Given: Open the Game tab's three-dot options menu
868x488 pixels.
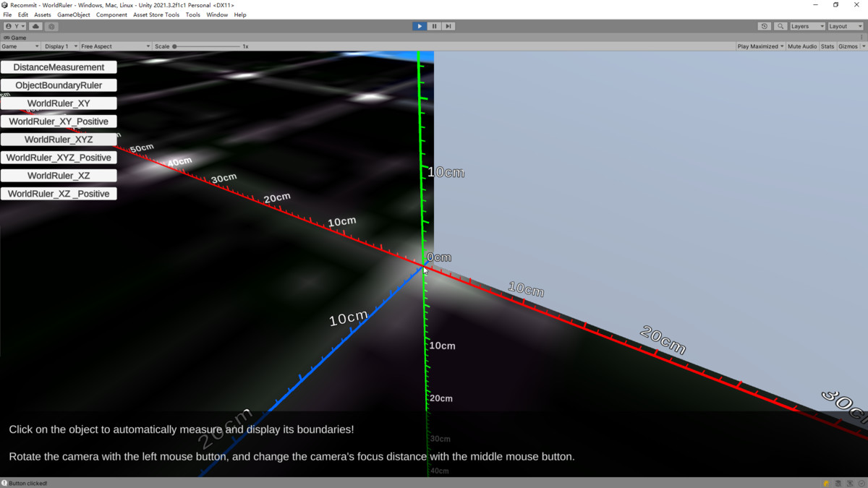Looking at the screenshot, I should [861, 38].
